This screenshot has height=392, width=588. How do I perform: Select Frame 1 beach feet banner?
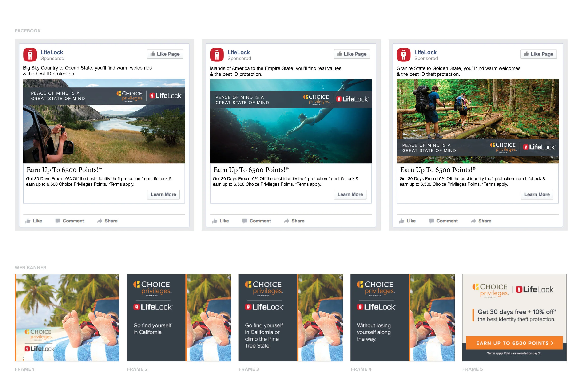pyautogui.click(x=67, y=317)
